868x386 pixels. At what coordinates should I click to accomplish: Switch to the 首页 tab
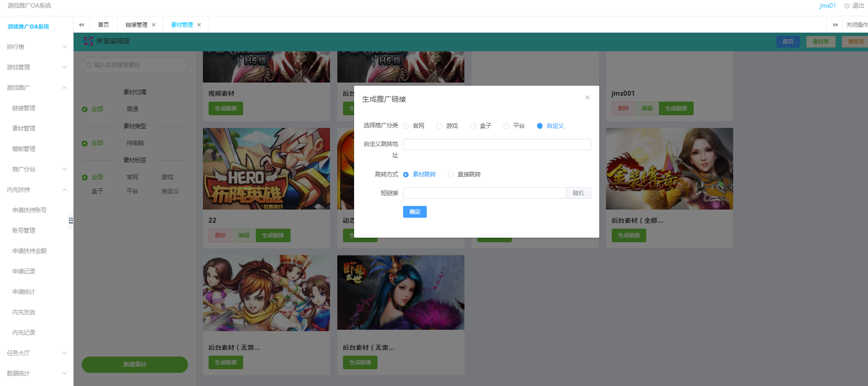104,25
